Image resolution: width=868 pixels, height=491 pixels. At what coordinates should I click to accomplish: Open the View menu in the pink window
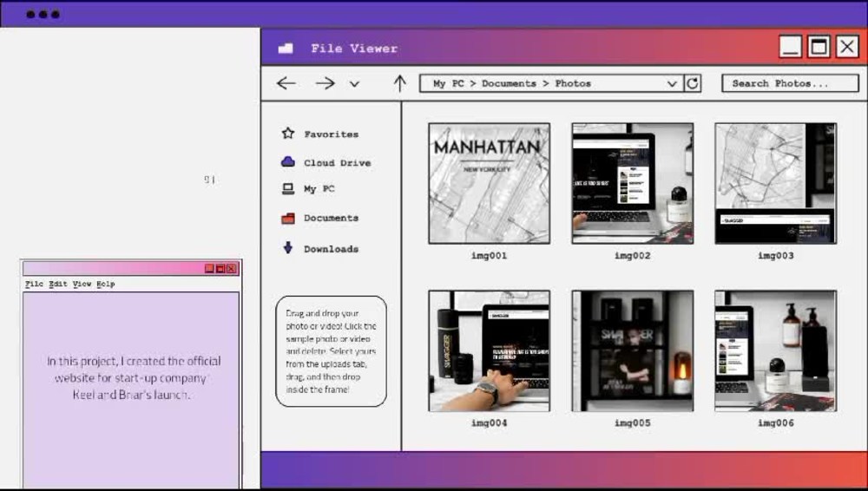tap(82, 284)
